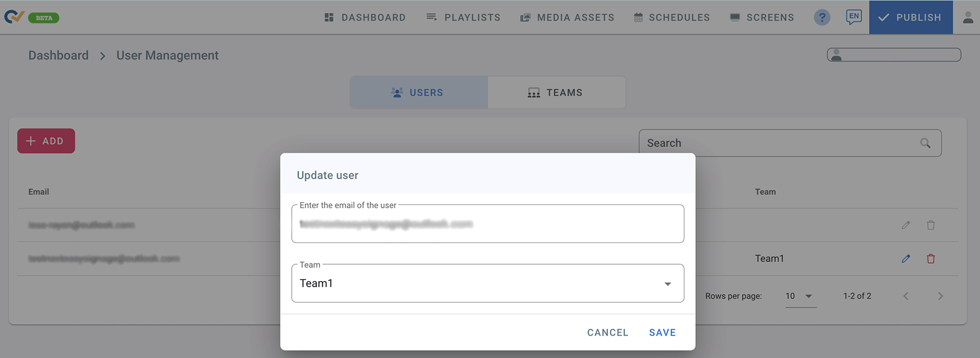Cancel the Update user dialog
Screen dimensions: 980x358
click(x=607, y=332)
